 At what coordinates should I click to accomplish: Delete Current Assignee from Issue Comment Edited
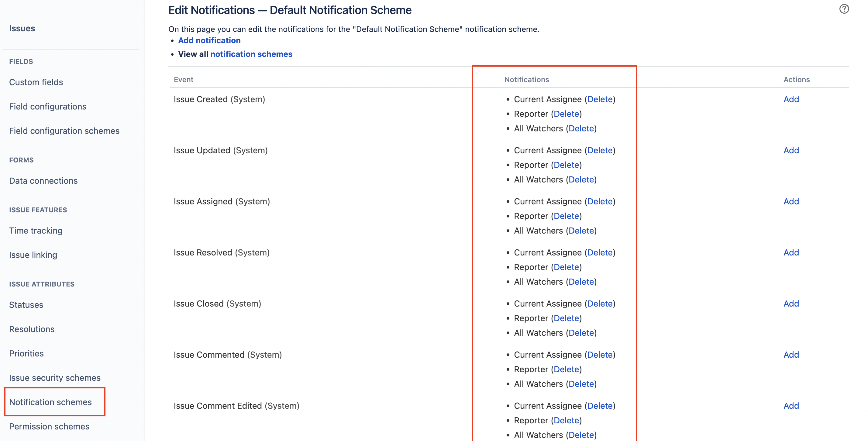600,406
